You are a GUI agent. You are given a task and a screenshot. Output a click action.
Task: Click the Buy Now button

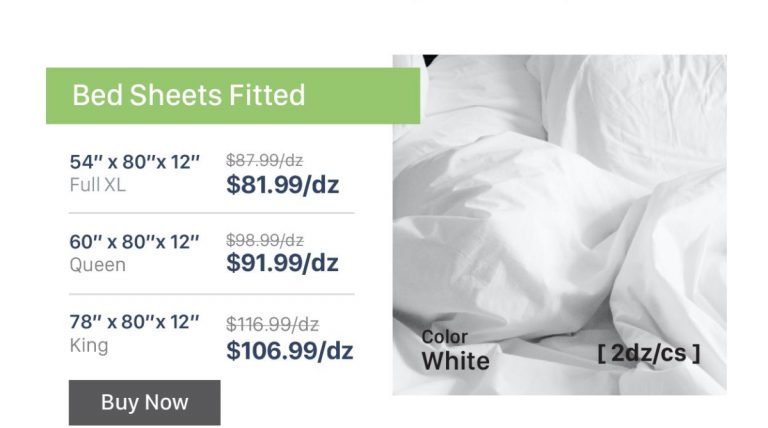point(144,402)
